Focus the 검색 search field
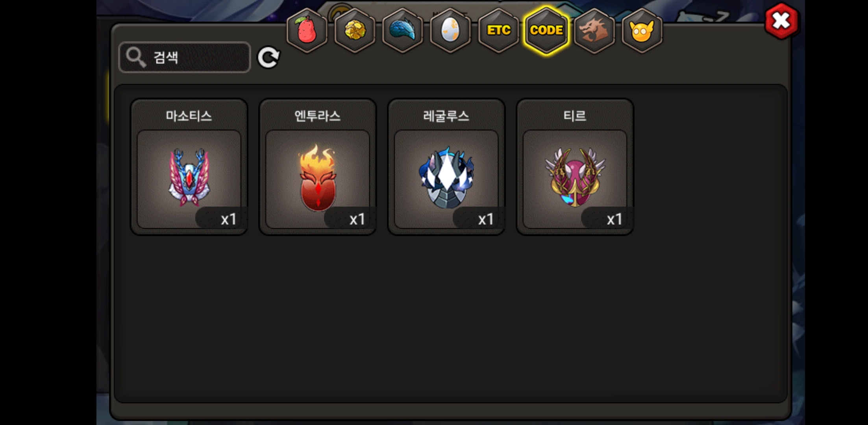Image resolution: width=868 pixels, height=425 pixels. 185,57
